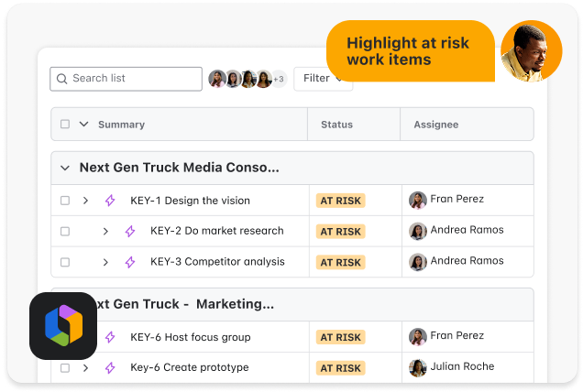Click the Highlight at risk work items bubble

[410, 50]
